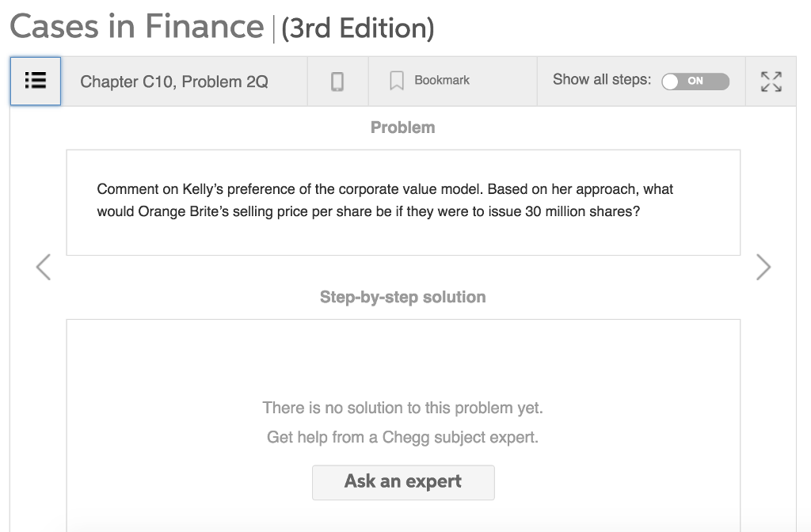Advance to next problem with right chevron
Screen dimensions: 811x532
[x=763, y=267]
